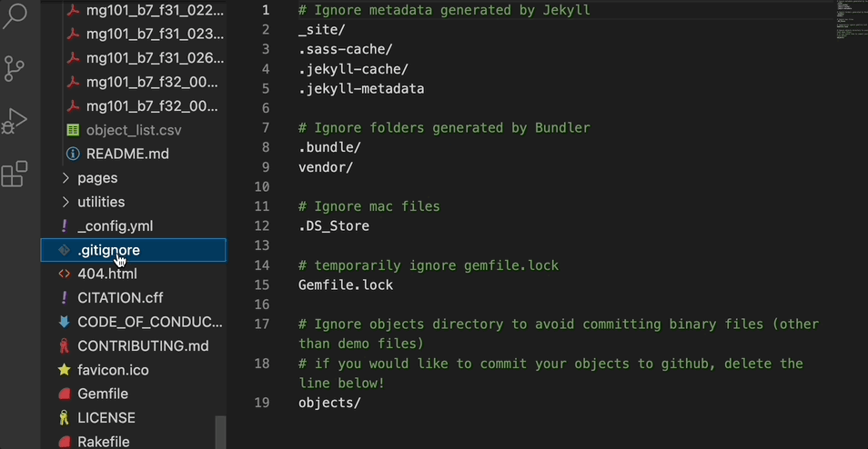Place cursor on 'objects/' line

tap(330, 403)
